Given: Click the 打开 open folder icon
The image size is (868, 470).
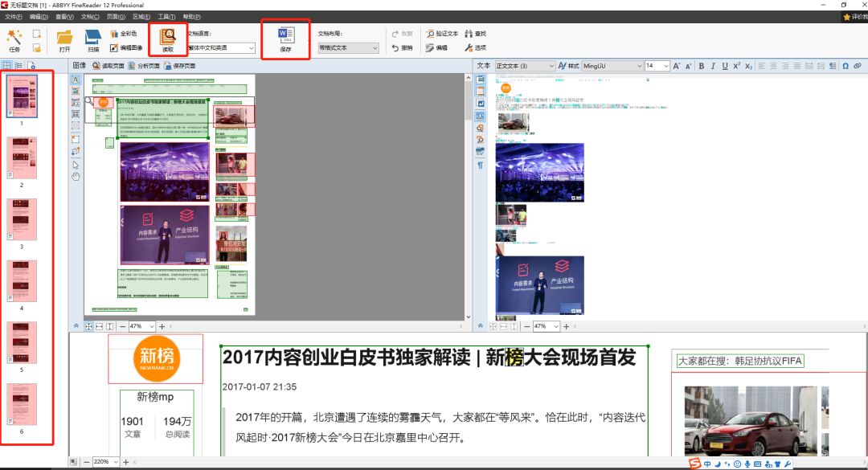Looking at the screenshot, I should tap(65, 40).
